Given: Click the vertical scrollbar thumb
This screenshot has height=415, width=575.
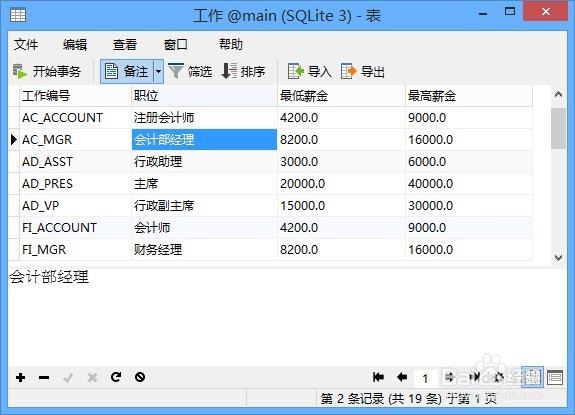Looking at the screenshot, I should [x=558, y=128].
